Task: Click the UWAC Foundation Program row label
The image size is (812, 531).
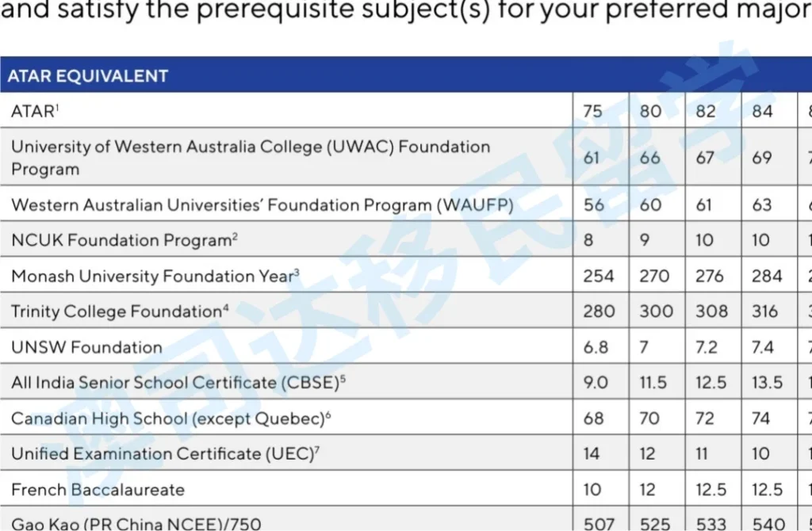Action: pos(251,158)
